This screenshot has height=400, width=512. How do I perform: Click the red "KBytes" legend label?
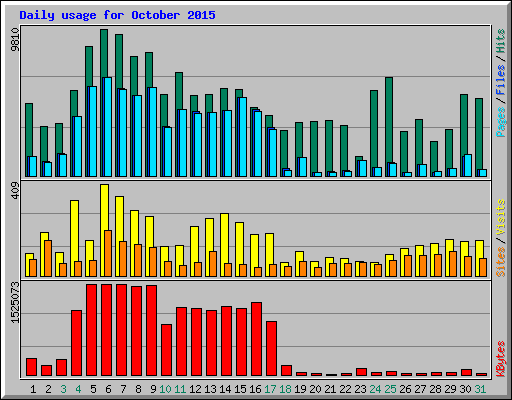[x=500, y=359]
